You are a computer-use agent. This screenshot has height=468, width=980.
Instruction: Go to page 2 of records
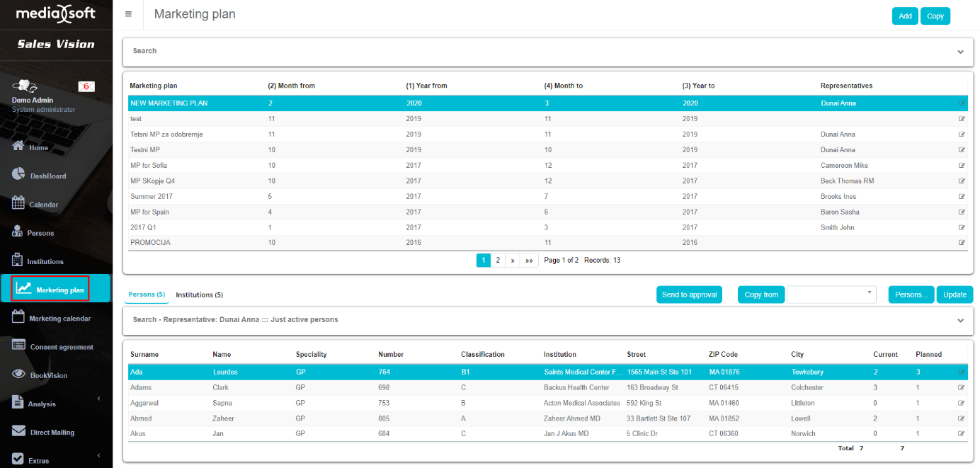click(498, 261)
